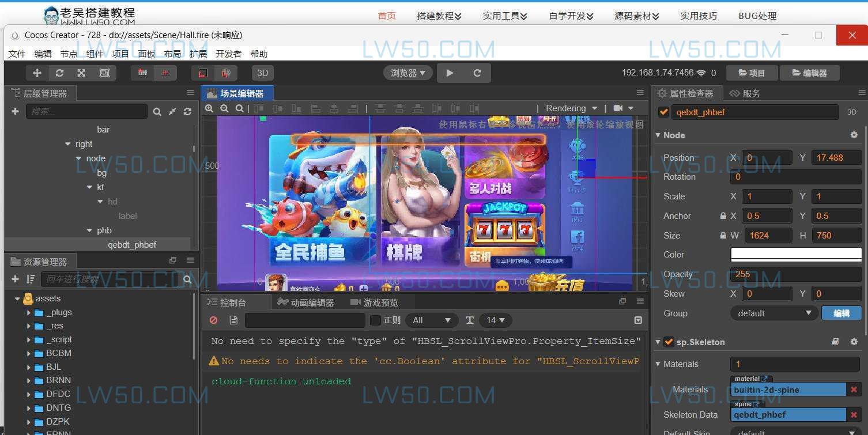The width and height of the screenshot is (868, 435).
Task: Open sp.Skeleton help documentation icon
Action: click(x=835, y=342)
